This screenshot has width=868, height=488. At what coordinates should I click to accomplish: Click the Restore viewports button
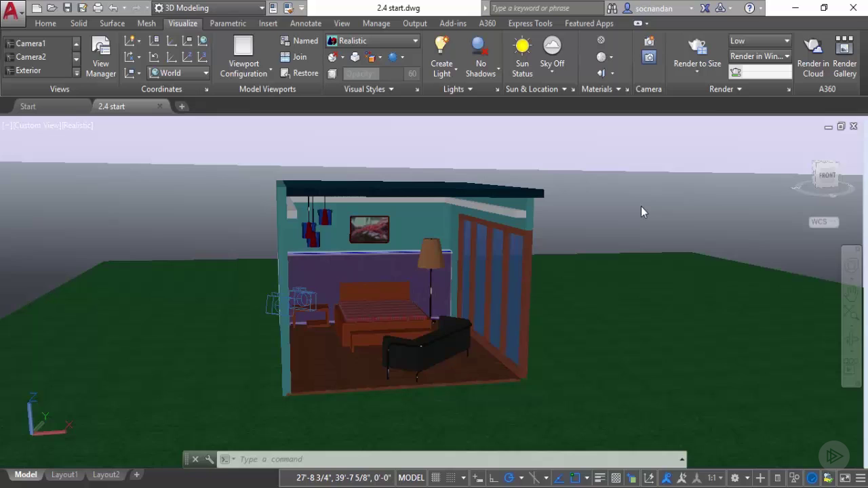click(x=299, y=73)
